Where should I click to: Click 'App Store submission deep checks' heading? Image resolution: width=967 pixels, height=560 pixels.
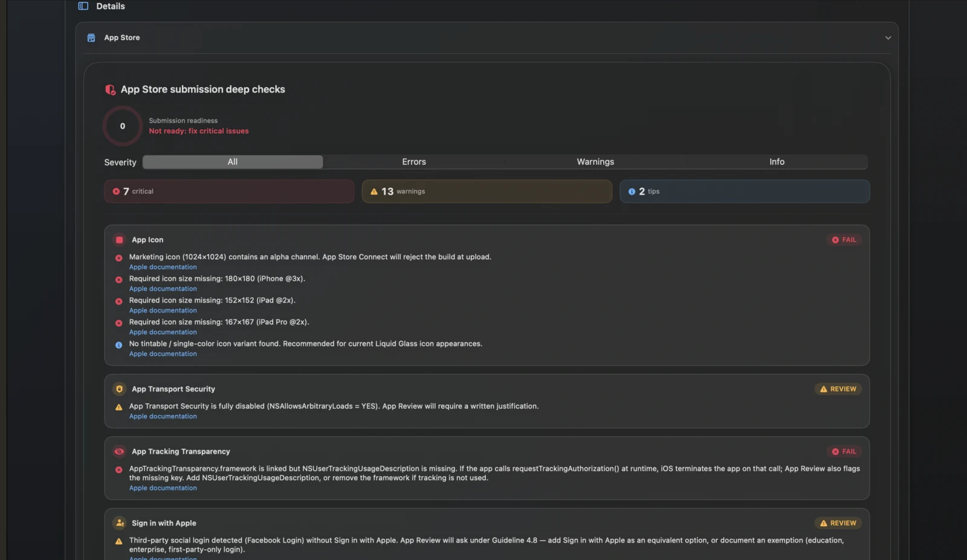[203, 89]
